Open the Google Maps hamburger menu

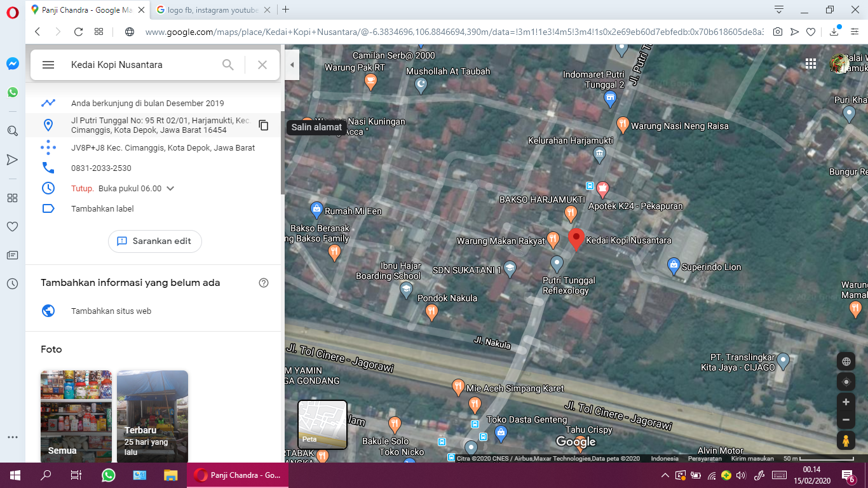click(x=48, y=65)
